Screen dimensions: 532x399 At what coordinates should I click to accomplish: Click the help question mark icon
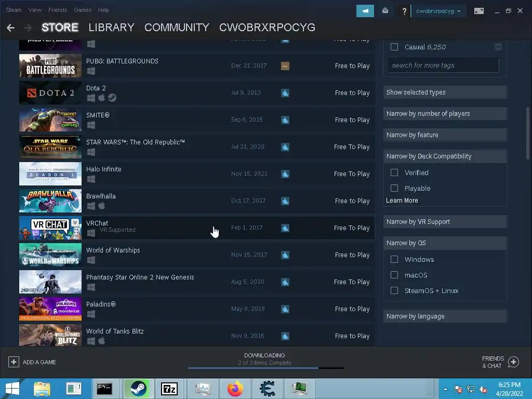click(404, 11)
